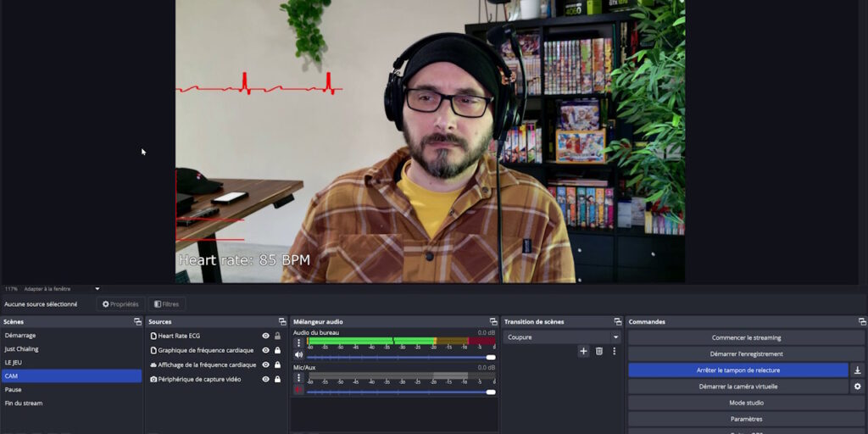868x434 pixels.
Task: Add a scene transition with the plus icon
Action: click(583, 351)
